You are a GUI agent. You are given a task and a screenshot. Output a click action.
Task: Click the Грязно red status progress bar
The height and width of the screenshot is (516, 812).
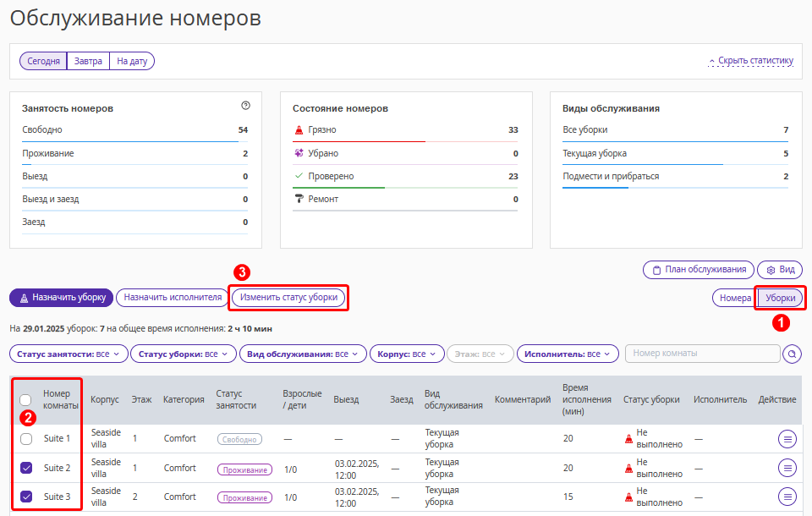(x=359, y=141)
